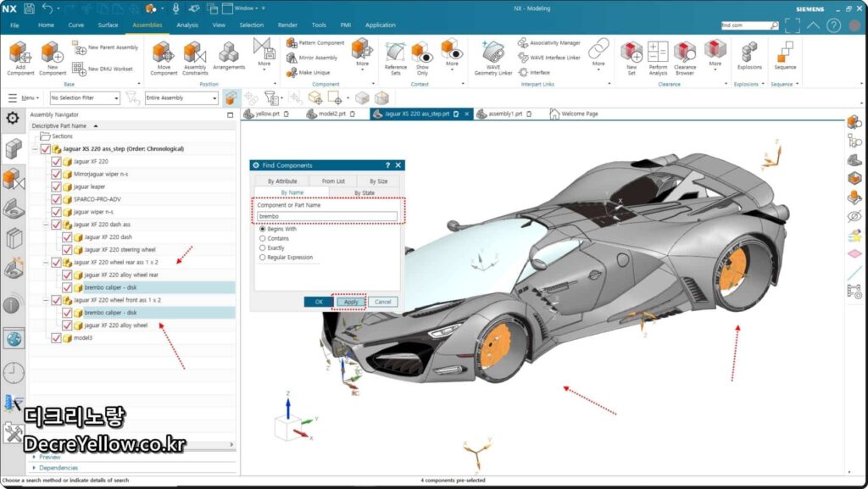The height and width of the screenshot is (489, 868).
Task: Click the Move Component tool
Action: [164, 58]
